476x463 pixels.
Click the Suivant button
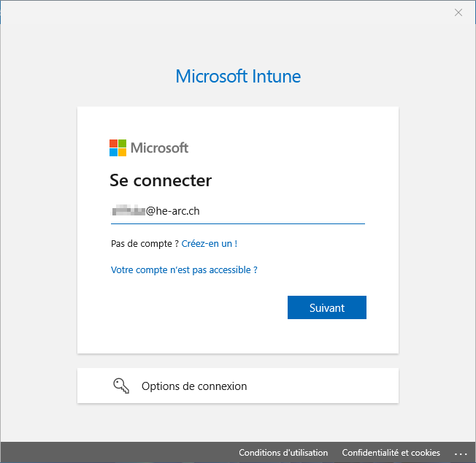pos(326,307)
